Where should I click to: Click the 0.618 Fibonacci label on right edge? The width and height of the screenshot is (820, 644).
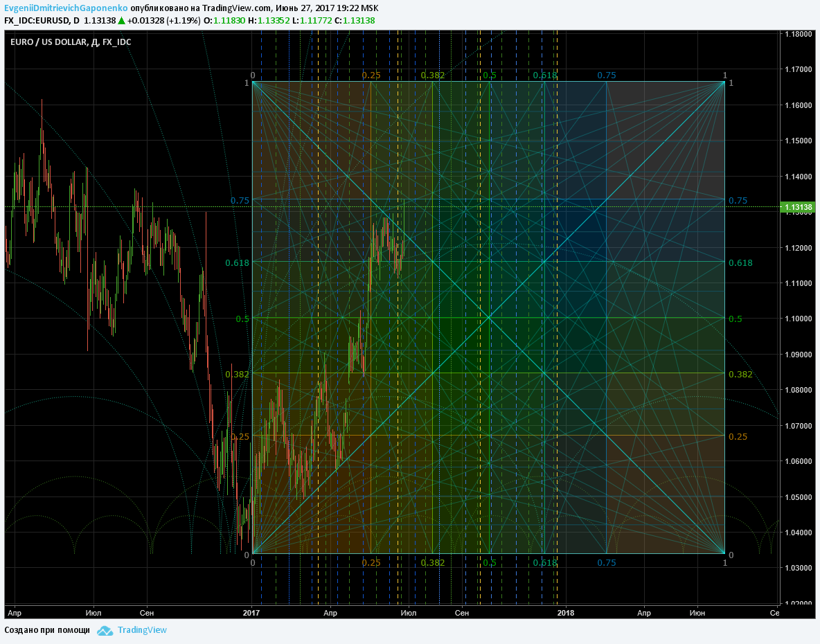[x=740, y=263]
